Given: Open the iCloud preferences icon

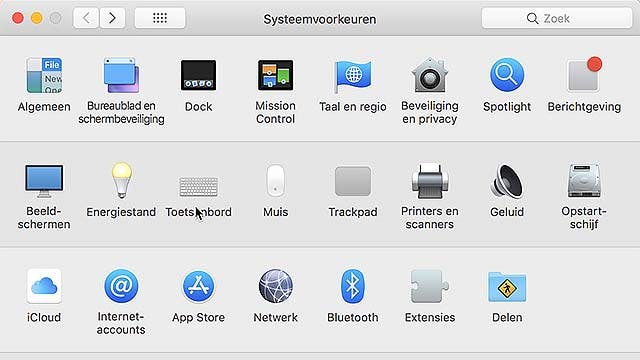Looking at the screenshot, I should coord(44,286).
